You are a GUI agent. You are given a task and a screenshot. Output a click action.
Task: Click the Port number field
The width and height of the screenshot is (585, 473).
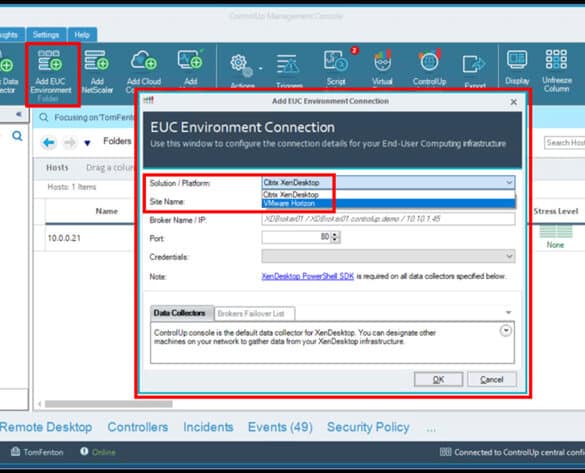296,237
